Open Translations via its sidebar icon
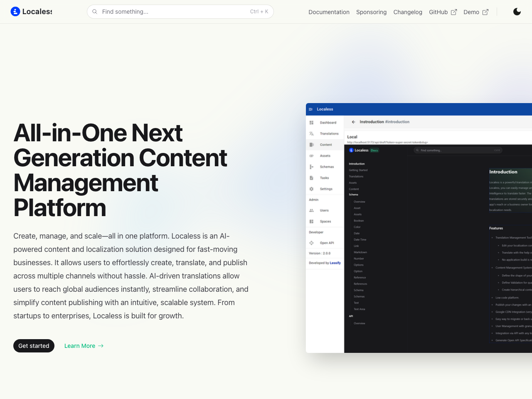The image size is (532, 399). tap(311, 133)
